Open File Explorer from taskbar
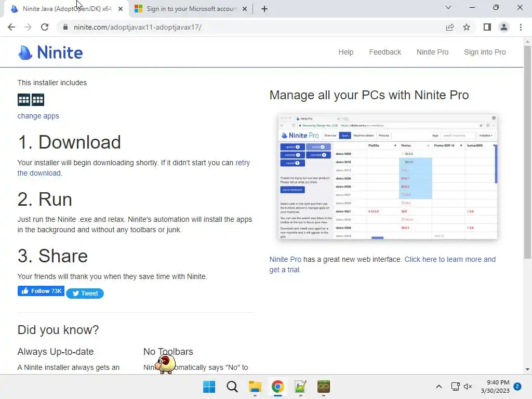Image resolution: width=532 pixels, height=399 pixels. coord(255,387)
